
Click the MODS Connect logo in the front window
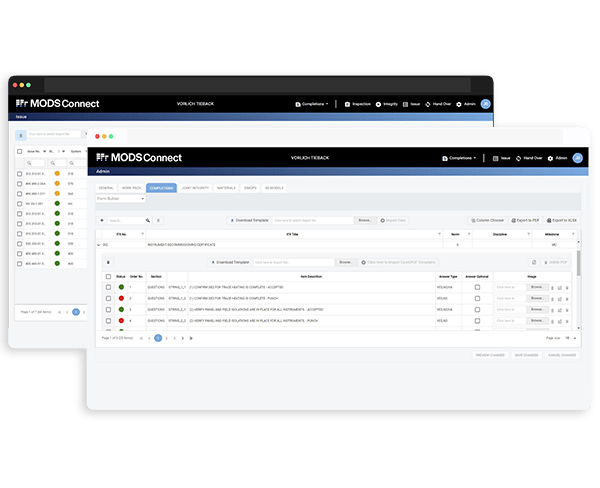point(139,158)
